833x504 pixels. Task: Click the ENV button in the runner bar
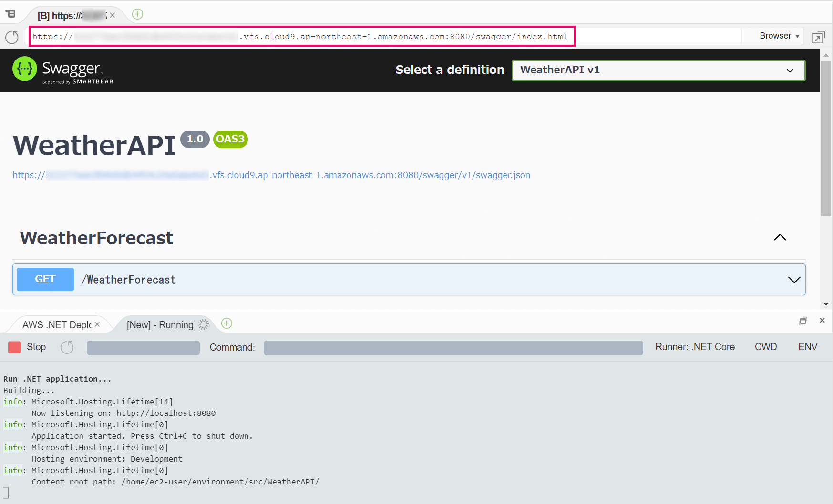point(808,347)
